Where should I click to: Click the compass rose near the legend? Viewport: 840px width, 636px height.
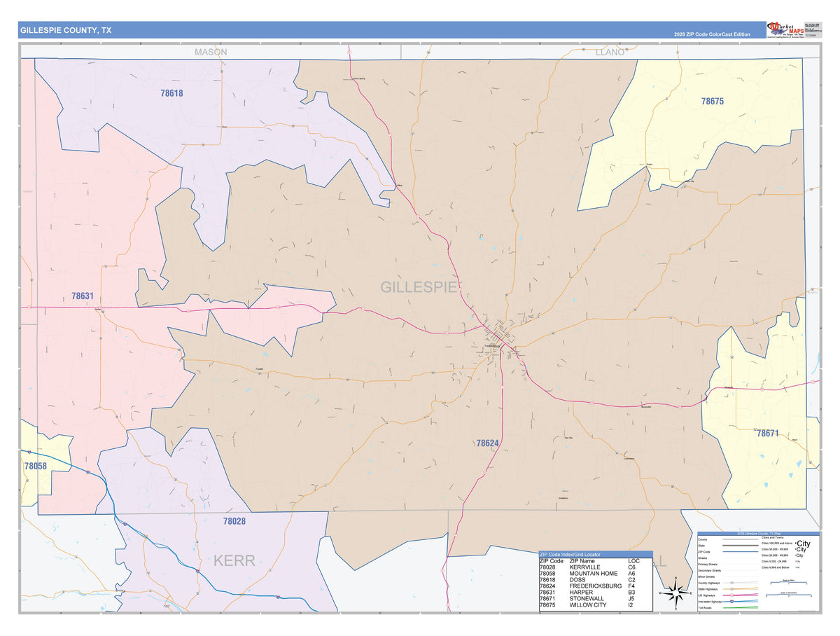tap(675, 595)
